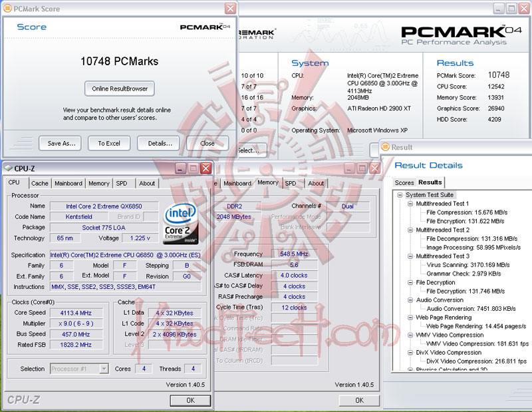Switch to Cache tab in CPU-Z
Viewport: 532px width, 412px height.
(40, 184)
